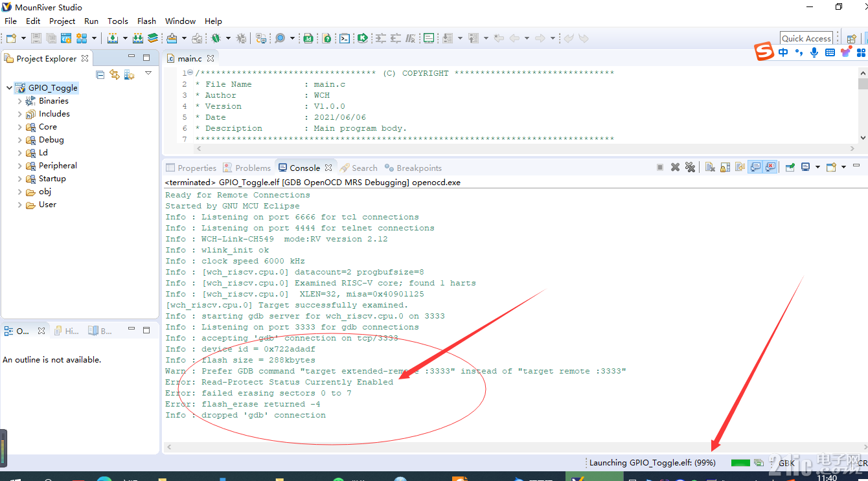Switch to the Problems tab
The width and height of the screenshot is (868, 481).
pos(247,168)
